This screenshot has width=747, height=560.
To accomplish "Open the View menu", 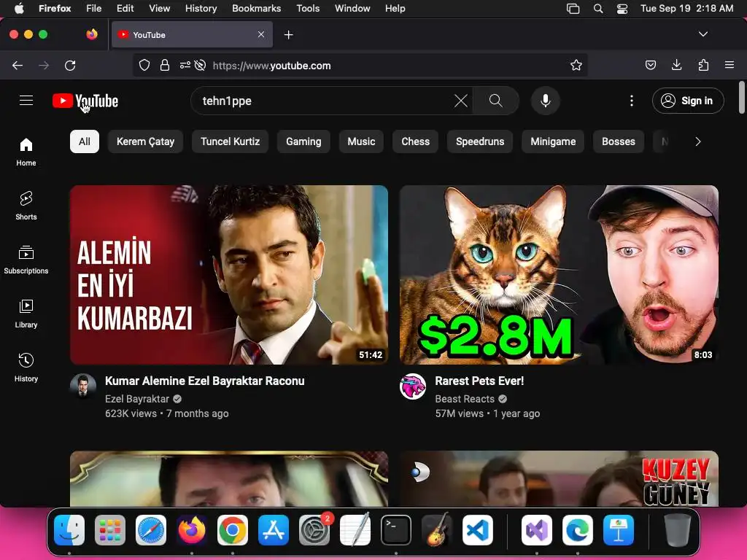I will 159,8.
